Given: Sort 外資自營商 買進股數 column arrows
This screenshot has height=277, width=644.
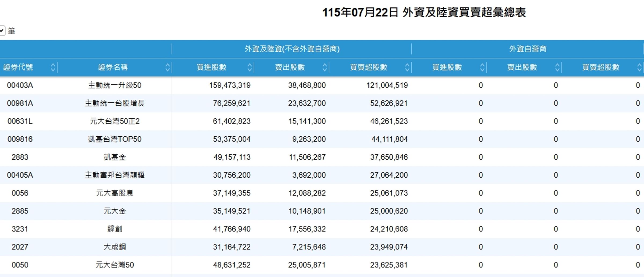Looking at the screenshot, I should (482, 67).
